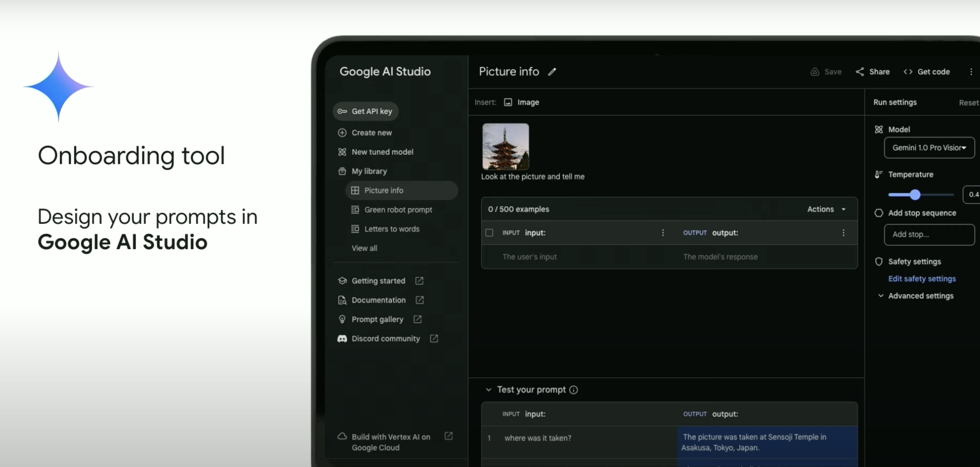The height and width of the screenshot is (467, 980).
Task: Click the cloud icon for Vertex AI
Action: pos(342,436)
